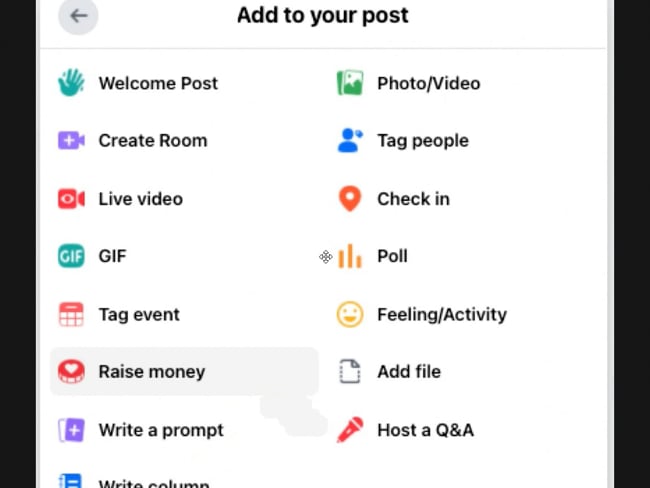
Task: Click the Tag event calendar icon
Action: pyautogui.click(x=71, y=314)
